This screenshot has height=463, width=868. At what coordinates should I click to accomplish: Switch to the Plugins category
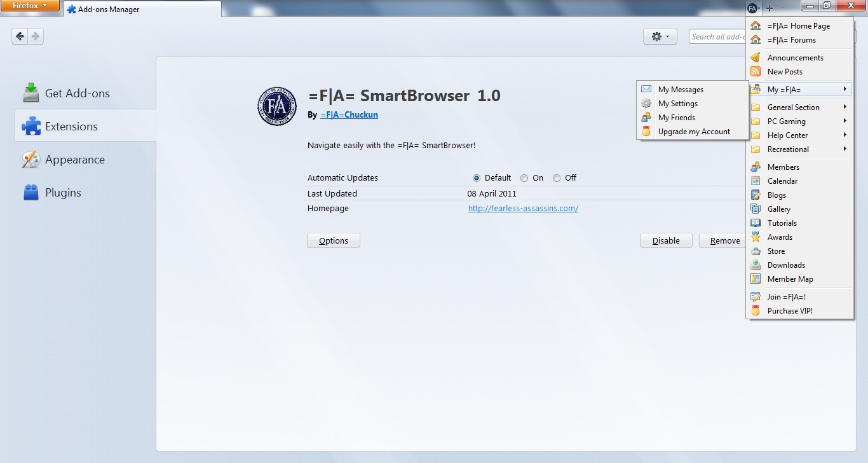click(85, 193)
